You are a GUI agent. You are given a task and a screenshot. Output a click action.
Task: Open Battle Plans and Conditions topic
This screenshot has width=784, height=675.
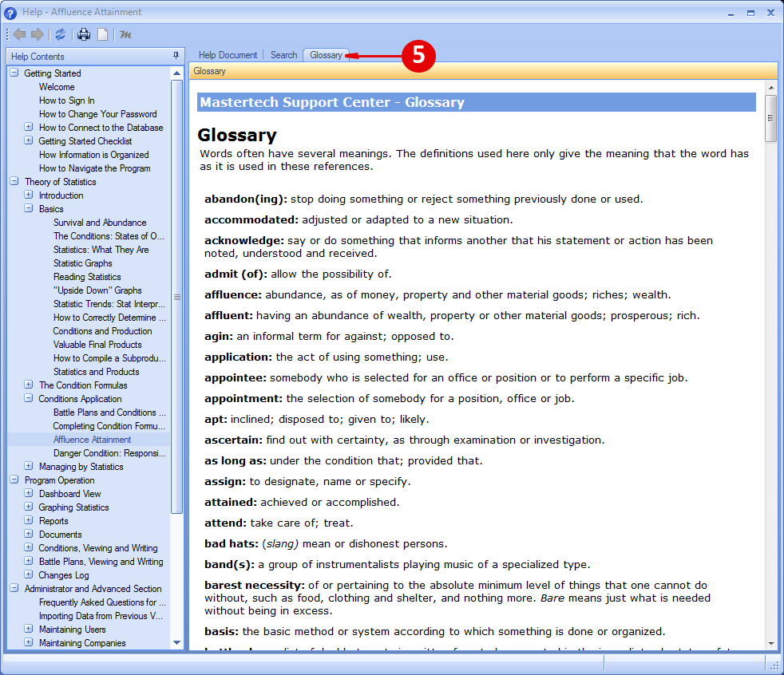click(109, 412)
